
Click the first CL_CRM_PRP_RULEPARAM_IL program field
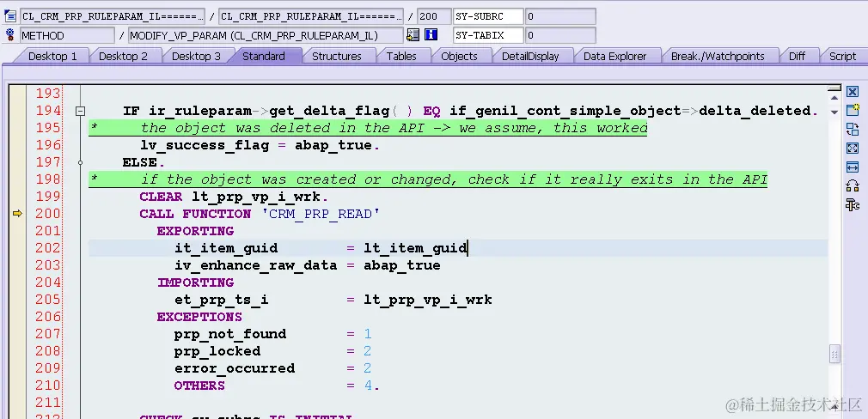coord(113,16)
